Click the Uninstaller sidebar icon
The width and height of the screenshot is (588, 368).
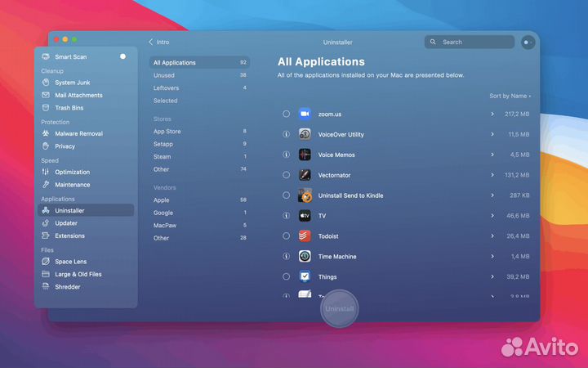tap(46, 210)
